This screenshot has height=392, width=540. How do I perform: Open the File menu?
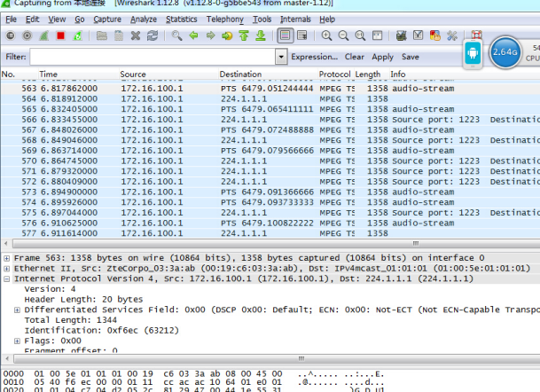pyautogui.click(x=11, y=20)
